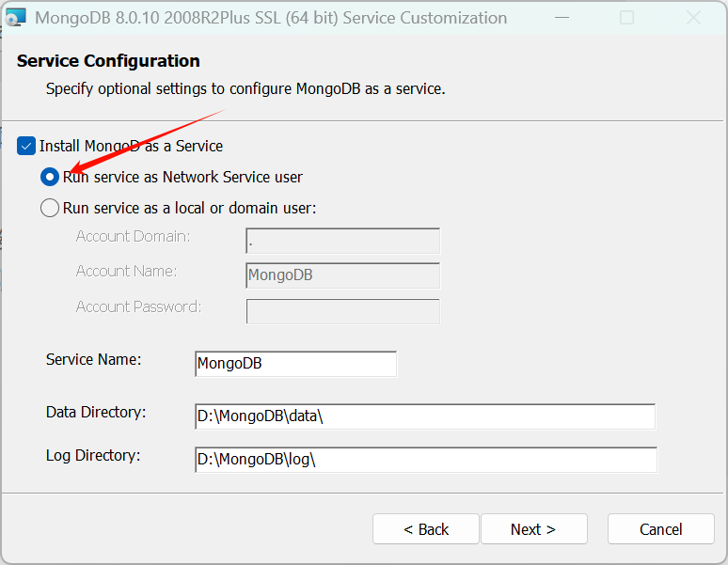The width and height of the screenshot is (728, 565).
Task: Choose Run service as local or domain user
Action: point(50,208)
